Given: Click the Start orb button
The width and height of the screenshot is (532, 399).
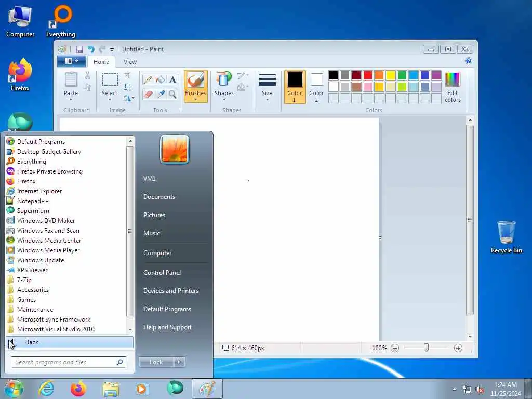Looking at the screenshot, I should [14, 389].
